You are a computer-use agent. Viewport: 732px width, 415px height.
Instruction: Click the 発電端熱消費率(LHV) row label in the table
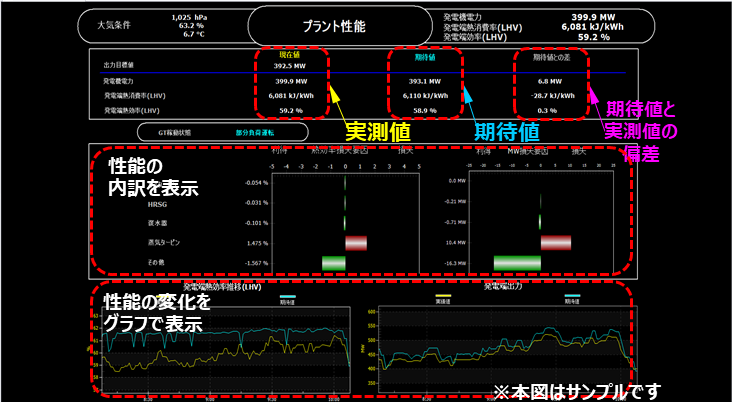[x=134, y=96]
